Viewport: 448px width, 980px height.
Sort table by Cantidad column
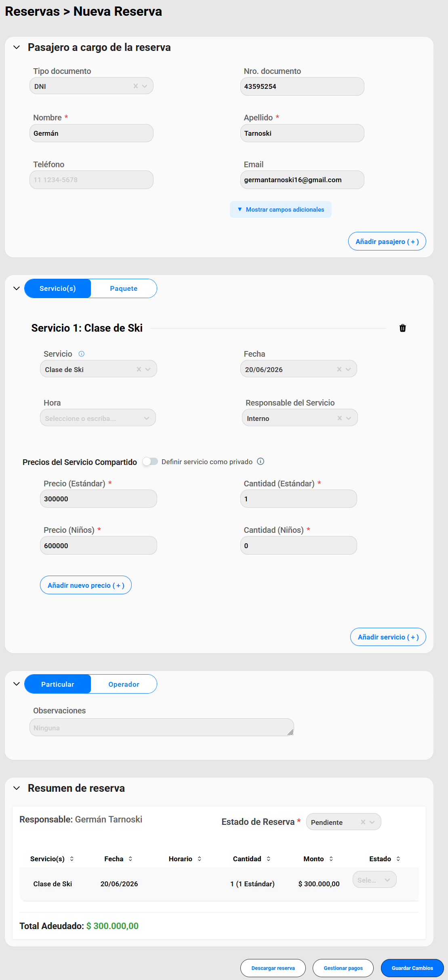269,859
